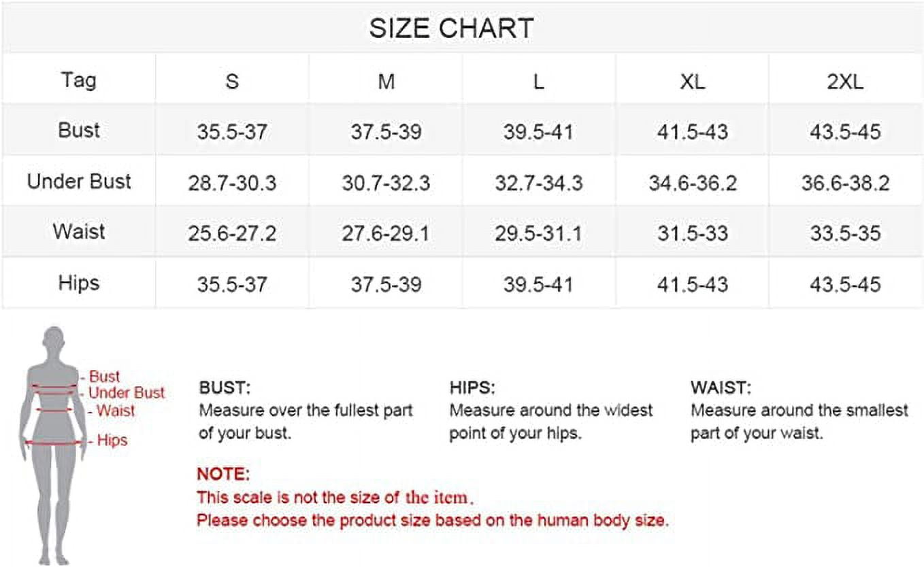Image resolution: width=924 pixels, height=567 pixels.
Task: Click the L size Waist value 29.5-31.1
Action: point(538,234)
